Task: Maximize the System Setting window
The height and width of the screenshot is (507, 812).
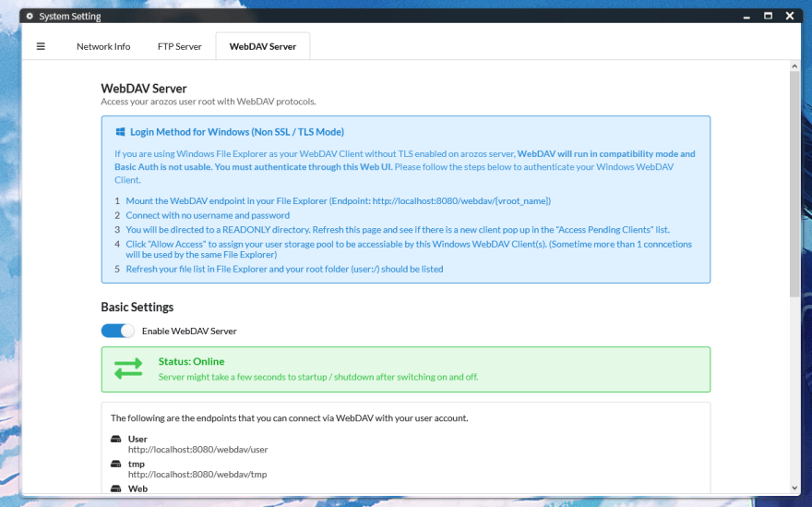Action: point(768,16)
